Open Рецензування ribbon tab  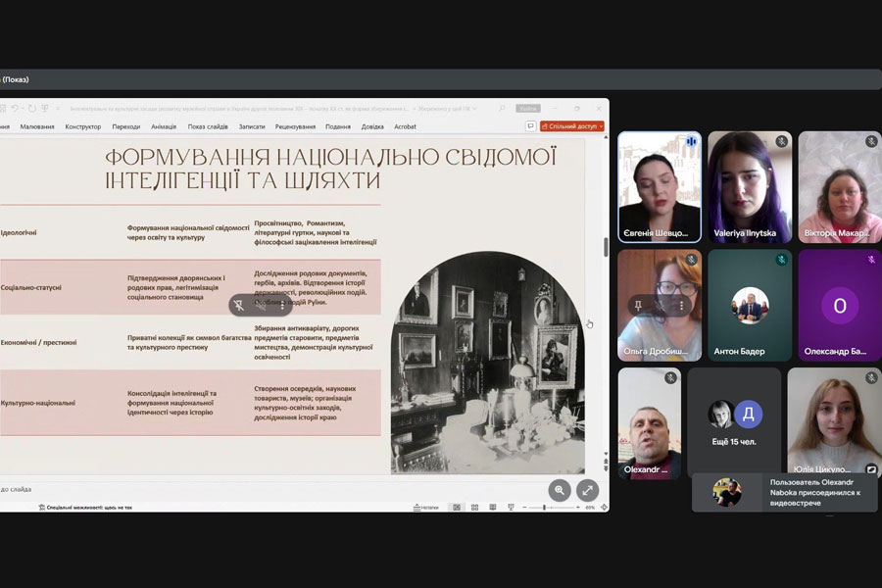295,126
